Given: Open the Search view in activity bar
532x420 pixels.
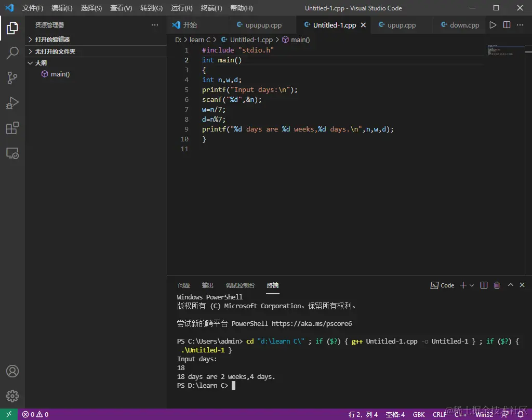Looking at the screenshot, I should pos(12,52).
